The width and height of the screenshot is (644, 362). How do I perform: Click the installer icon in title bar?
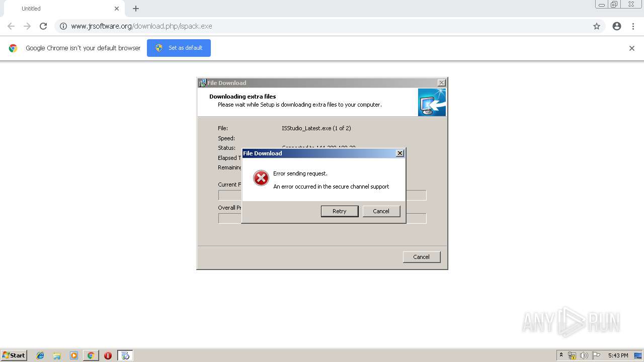point(202,83)
